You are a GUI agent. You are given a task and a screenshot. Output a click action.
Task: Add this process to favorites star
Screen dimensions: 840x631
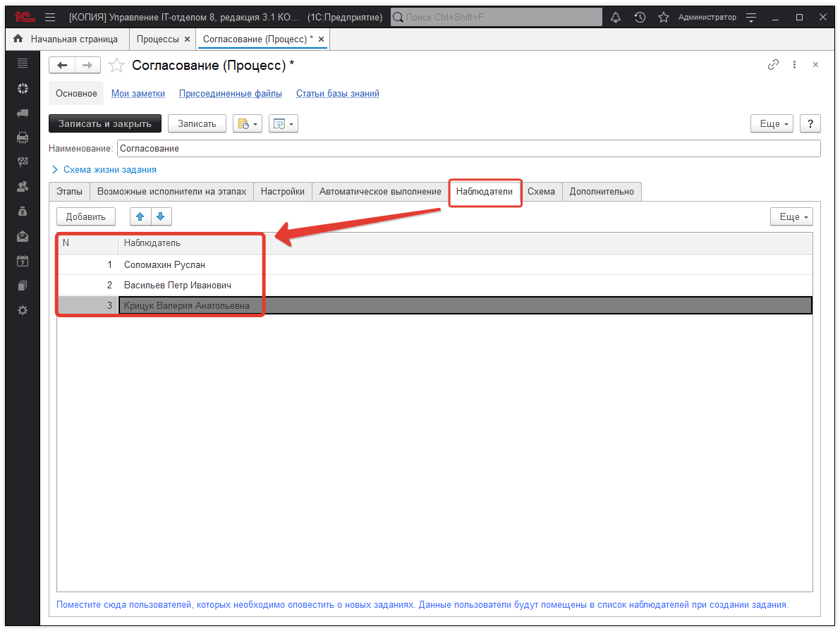pyautogui.click(x=117, y=66)
